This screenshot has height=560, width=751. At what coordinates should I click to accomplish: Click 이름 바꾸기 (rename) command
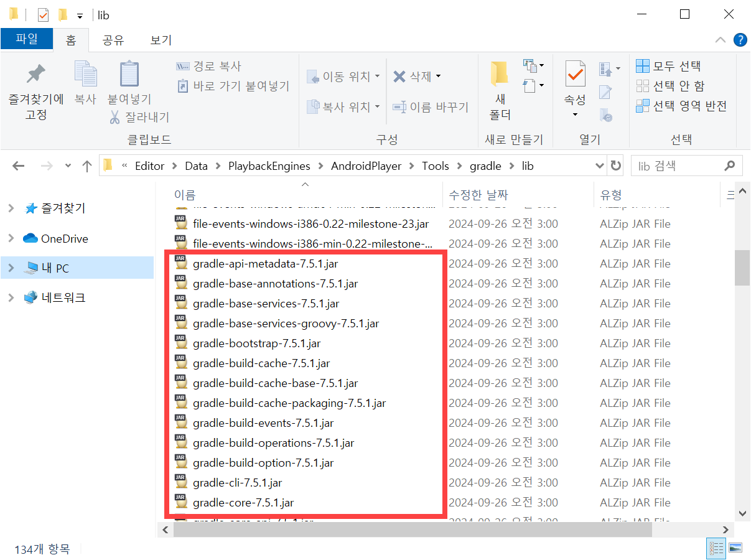(431, 107)
